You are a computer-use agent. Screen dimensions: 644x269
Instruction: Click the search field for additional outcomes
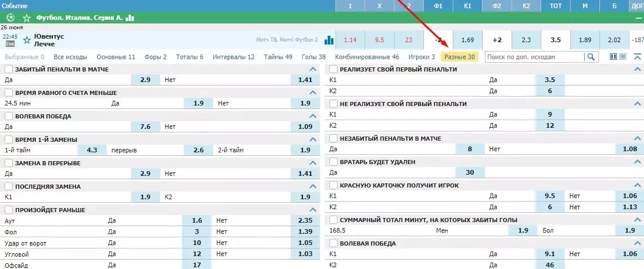(535, 57)
